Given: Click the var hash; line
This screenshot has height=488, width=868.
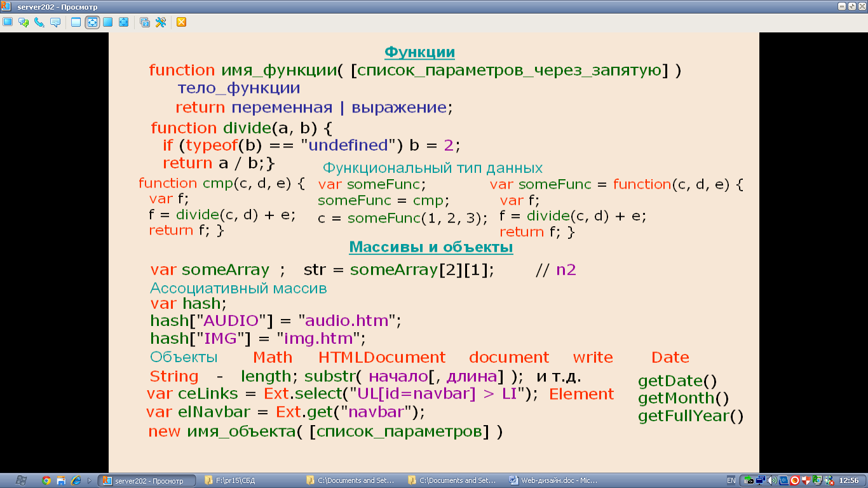Looking at the screenshot, I should click(x=189, y=304).
